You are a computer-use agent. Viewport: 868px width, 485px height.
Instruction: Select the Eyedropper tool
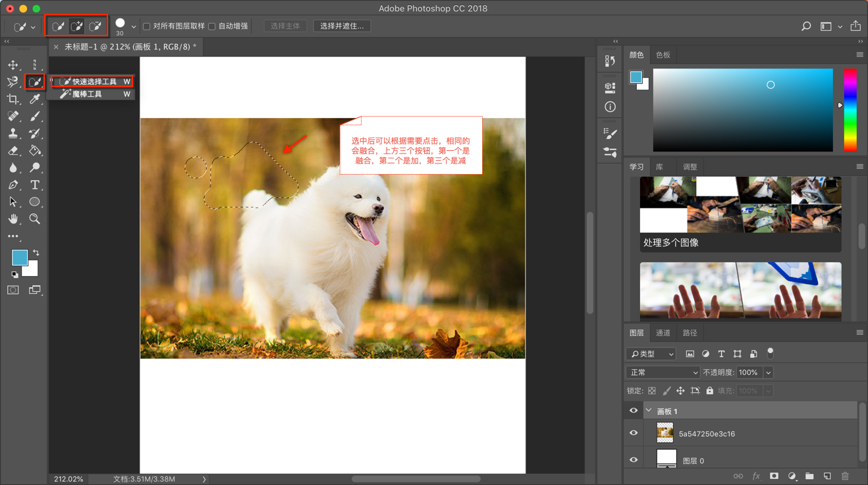[35, 100]
